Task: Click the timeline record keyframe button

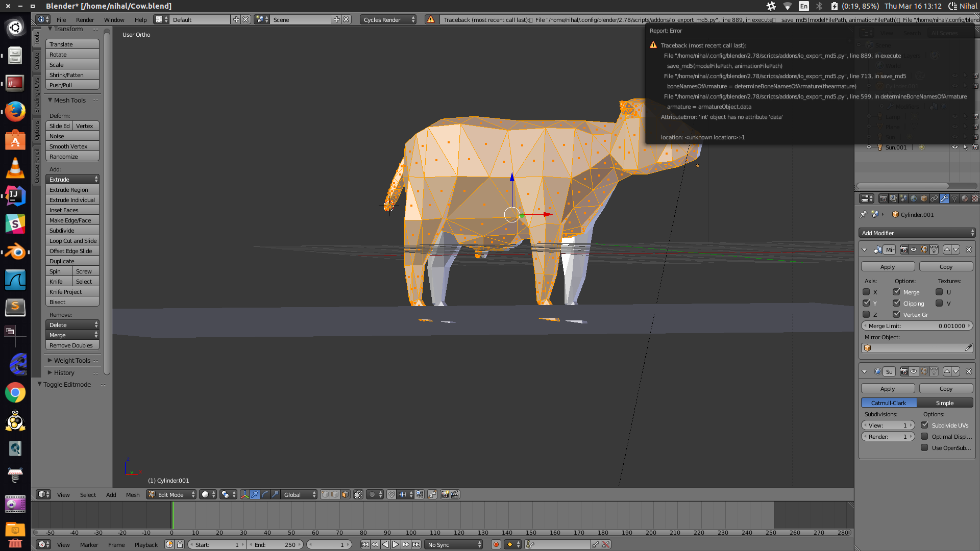Action: pos(496,544)
